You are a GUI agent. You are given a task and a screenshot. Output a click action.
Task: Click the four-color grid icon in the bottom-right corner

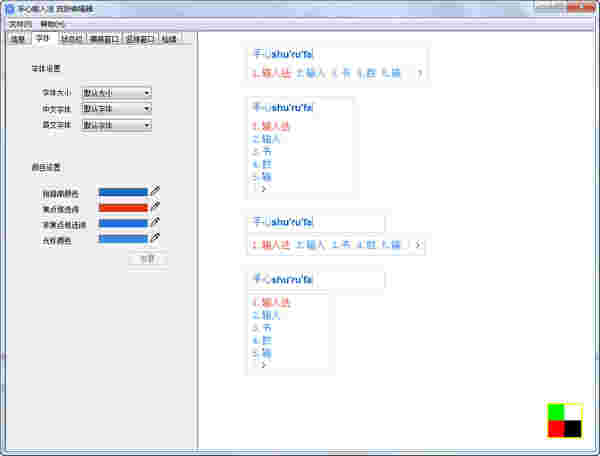click(564, 420)
